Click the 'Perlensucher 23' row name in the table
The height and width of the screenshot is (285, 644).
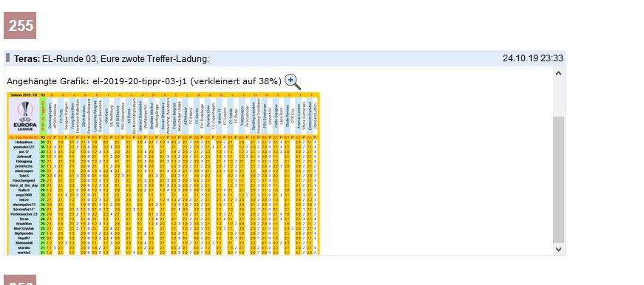coord(24,214)
